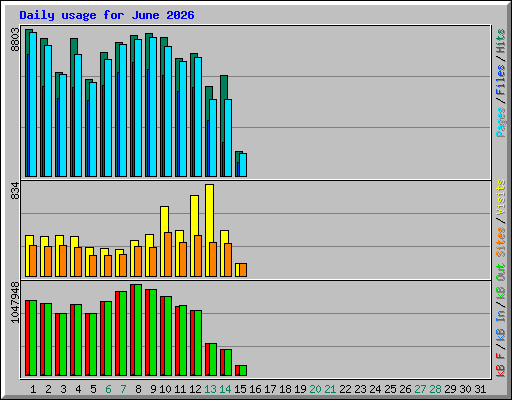Screen dimensions: 512x400
Task: Click the 834 axis value label
Action: click(x=15, y=191)
